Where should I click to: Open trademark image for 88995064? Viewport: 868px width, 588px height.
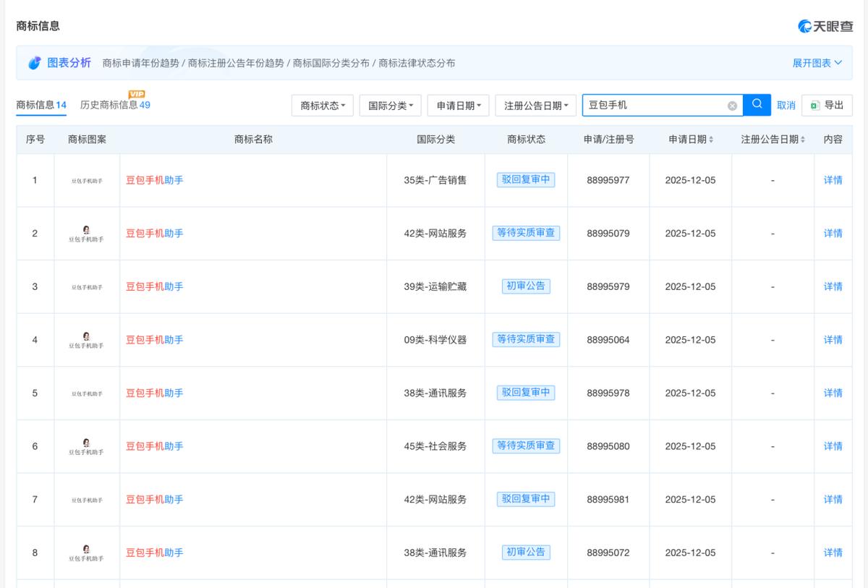[87, 340]
